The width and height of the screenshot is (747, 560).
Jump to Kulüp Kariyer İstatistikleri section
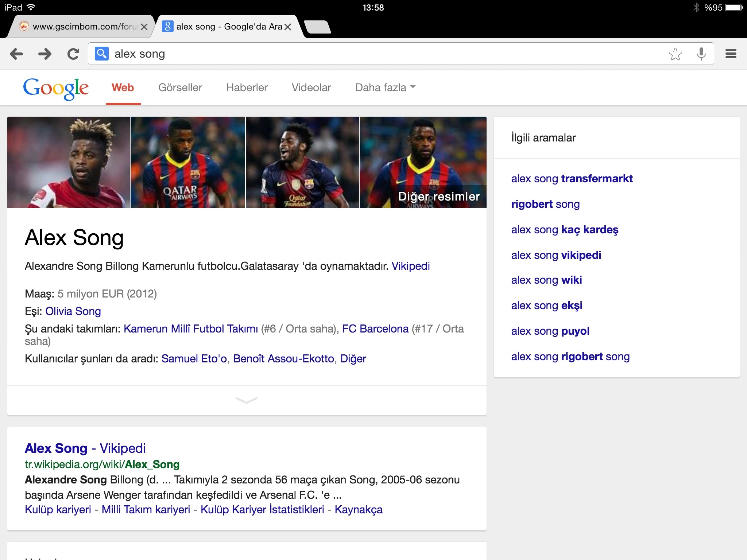click(x=262, y=510)
